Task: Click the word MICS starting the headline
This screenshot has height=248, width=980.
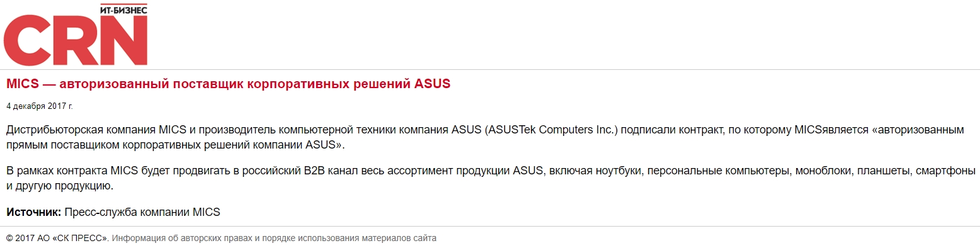Action: (23, 84)
